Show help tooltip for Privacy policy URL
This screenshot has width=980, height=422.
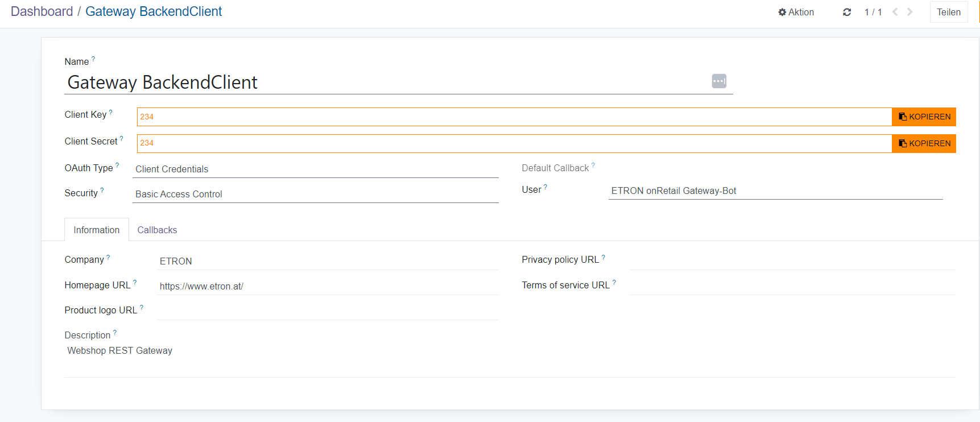(603, 257)
